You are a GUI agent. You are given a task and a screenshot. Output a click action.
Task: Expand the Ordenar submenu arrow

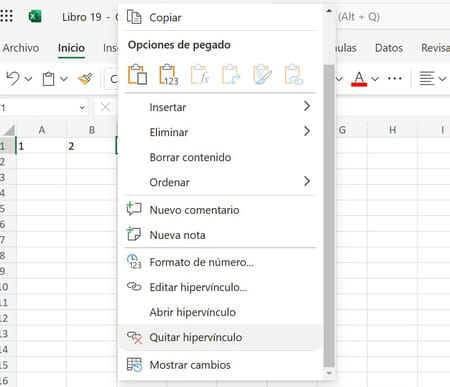click(x=307, y=181)
